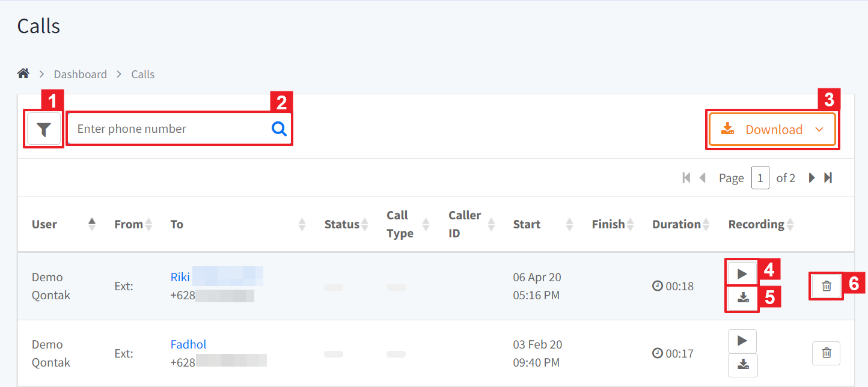Go to the previous page arrow
This screenshot has width=868, height=387.
click(702, 178)
